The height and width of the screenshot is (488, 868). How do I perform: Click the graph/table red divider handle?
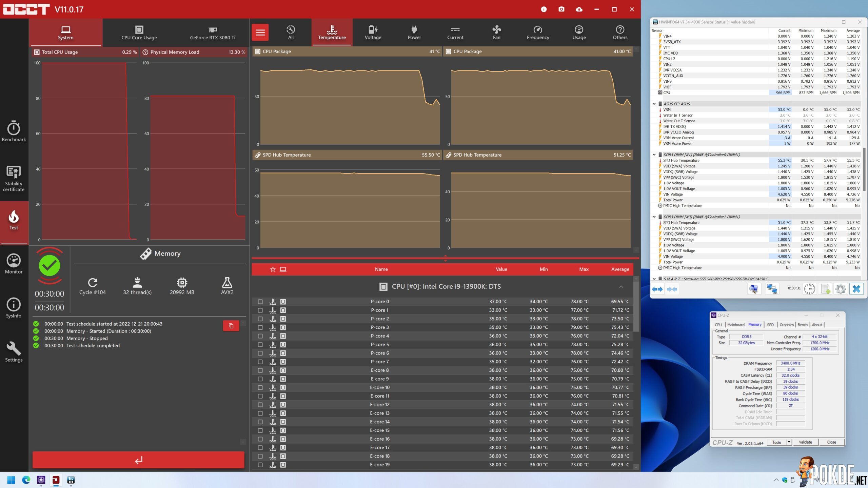tap(445, 258)
